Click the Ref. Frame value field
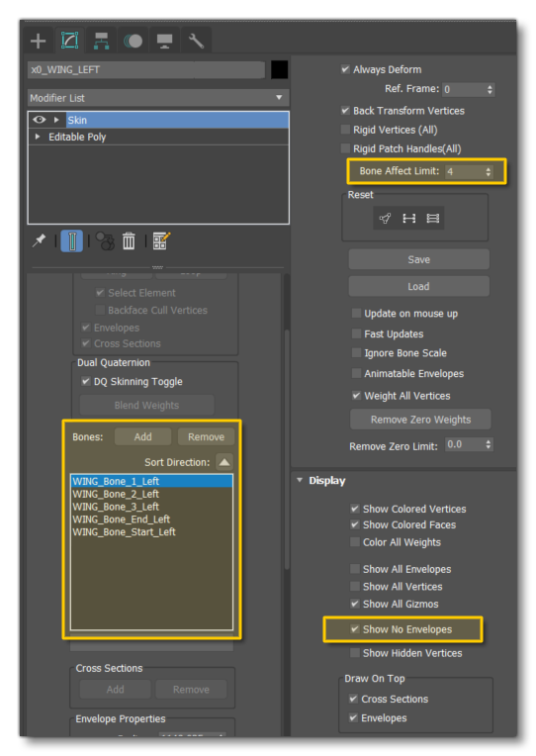 click(x=464, y=89)
